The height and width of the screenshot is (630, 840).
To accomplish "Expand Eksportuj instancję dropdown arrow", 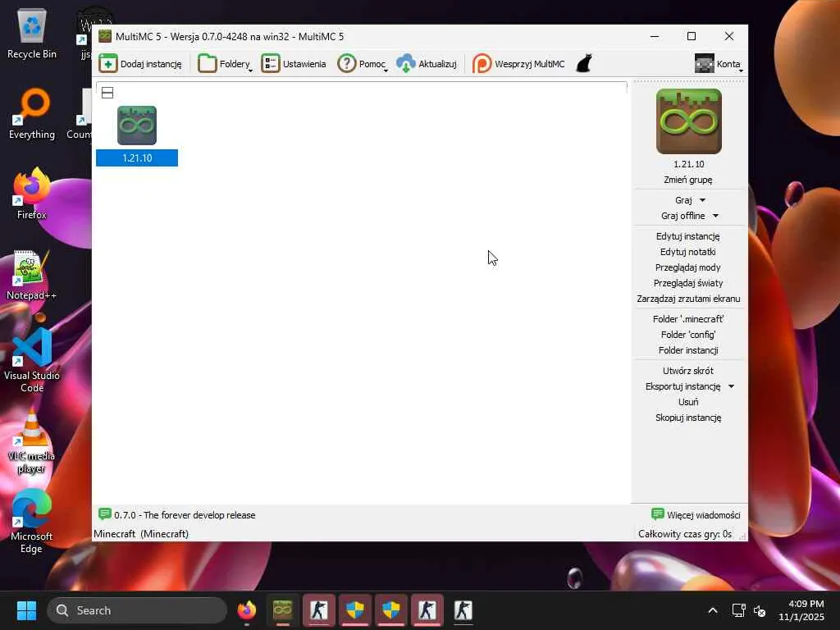I will click(x=731, y=386).
